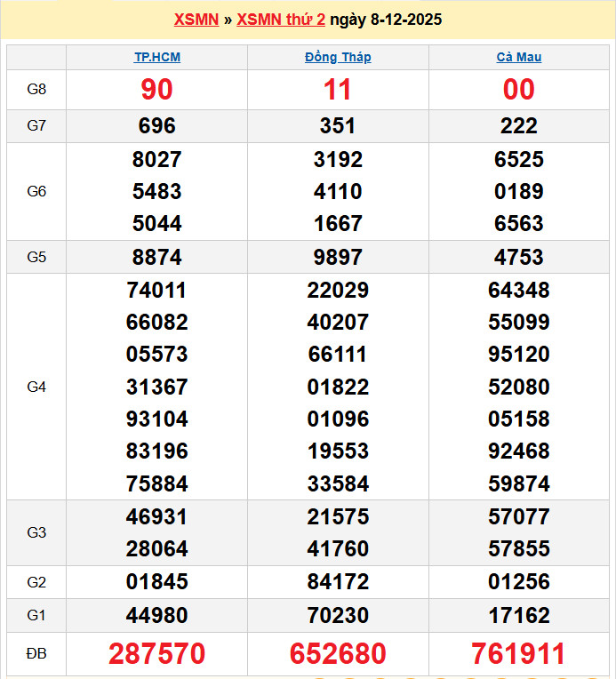Click Cà Mau special prize 761911
The height and width of the screenshot is (679, 616).
coord(518,654)
